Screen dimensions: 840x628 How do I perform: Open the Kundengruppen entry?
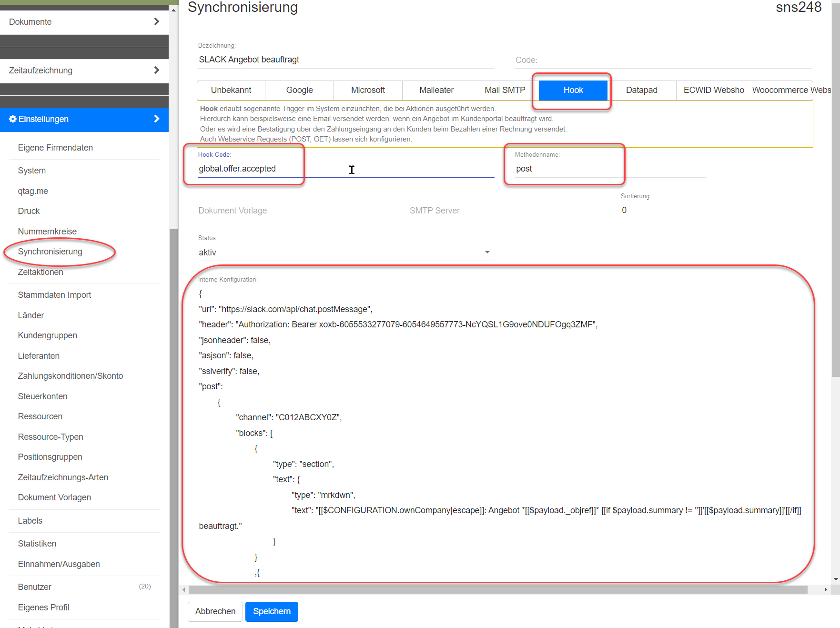pos(47,335)
